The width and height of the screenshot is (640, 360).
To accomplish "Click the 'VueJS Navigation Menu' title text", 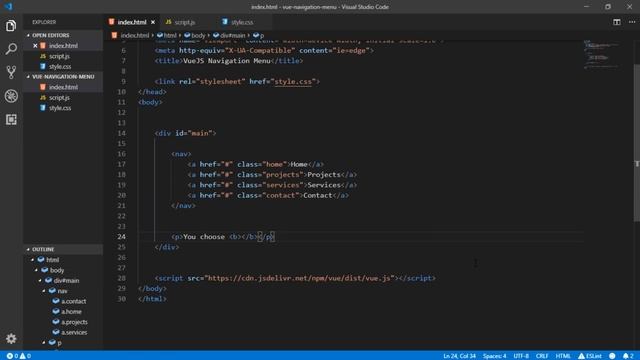I will (x=227, y=61).
